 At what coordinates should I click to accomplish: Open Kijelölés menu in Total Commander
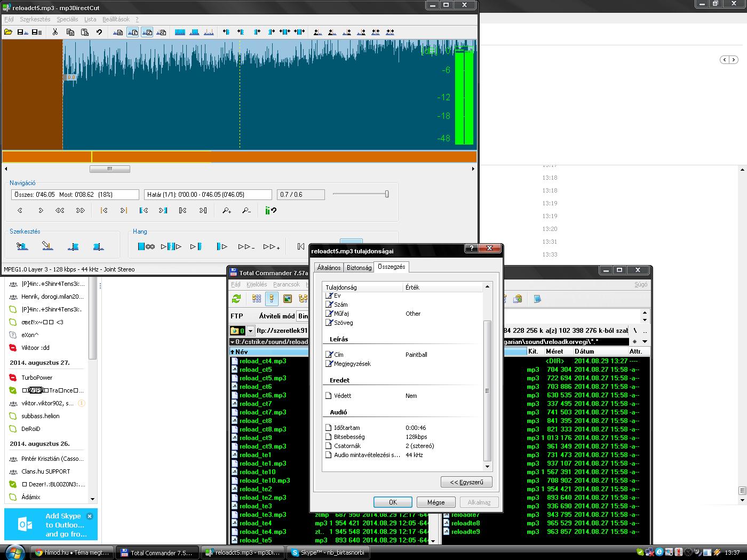(x=257, y=284)
